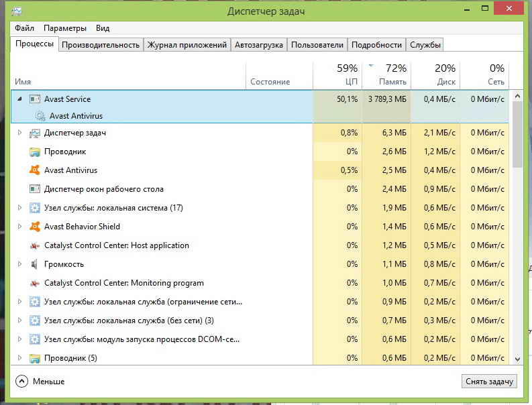Open the Службы tab
The image size is (532, 405).
(425, 45)
